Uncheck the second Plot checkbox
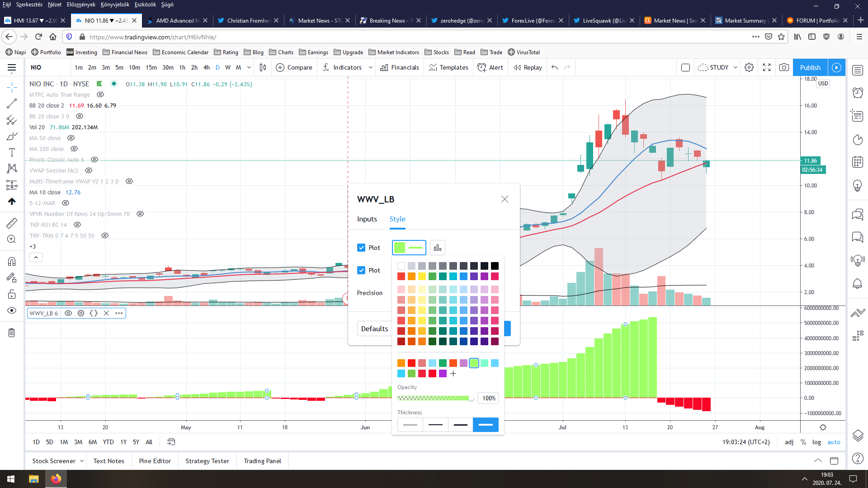Viewport: 868px width, 488px height. tap(361, 270)
